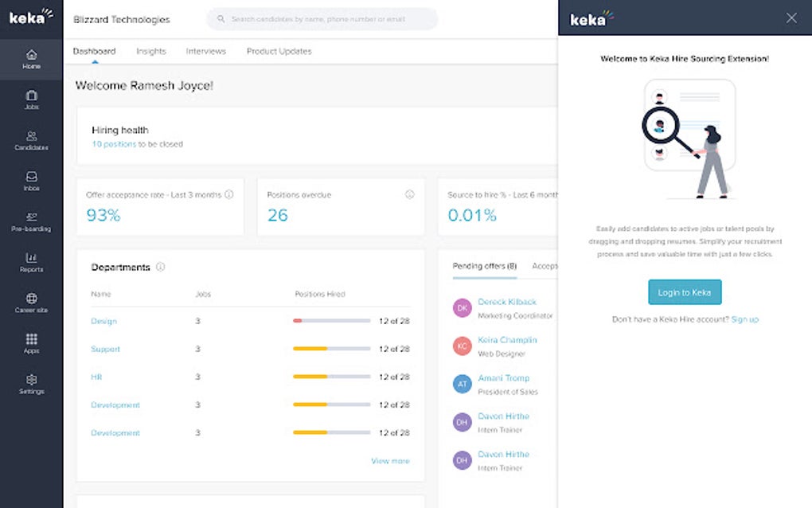Click the Login to Keka button
Screen dimensions: 812x508
685,292
